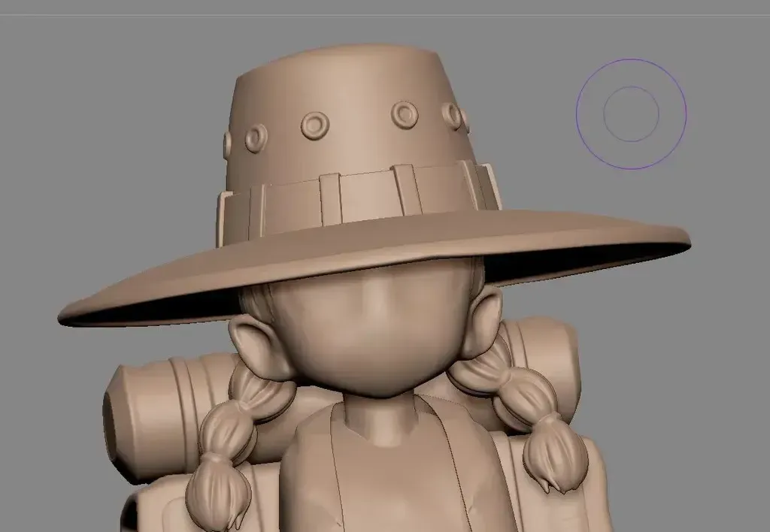Viewport: 770px width, 532px height.
Task: Click the character's chest on the torso
Action: 383,481
